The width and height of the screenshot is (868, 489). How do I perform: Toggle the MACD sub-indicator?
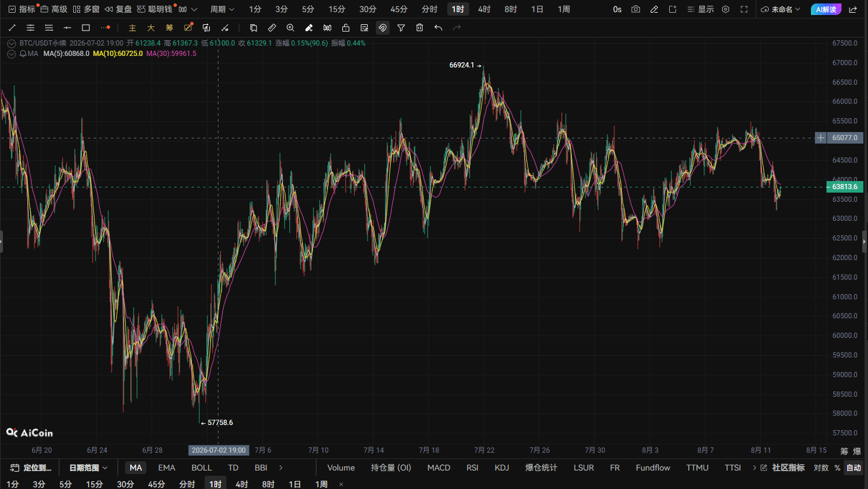coord(439,468)
